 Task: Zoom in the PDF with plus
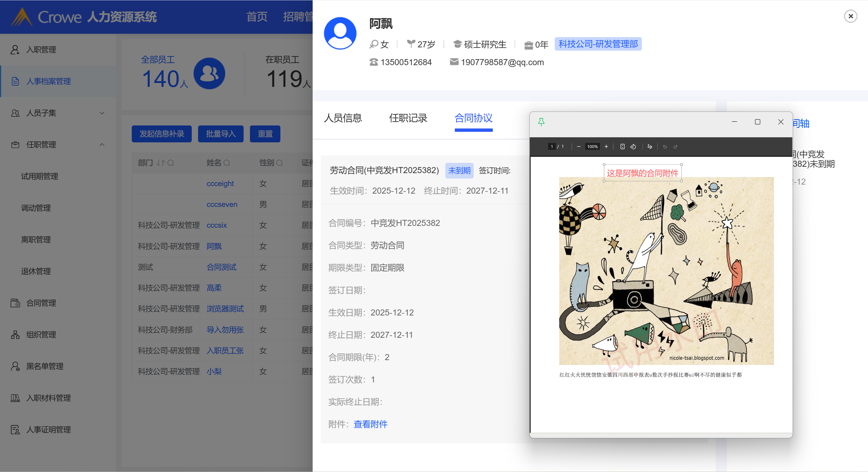(x=606, y=146)
